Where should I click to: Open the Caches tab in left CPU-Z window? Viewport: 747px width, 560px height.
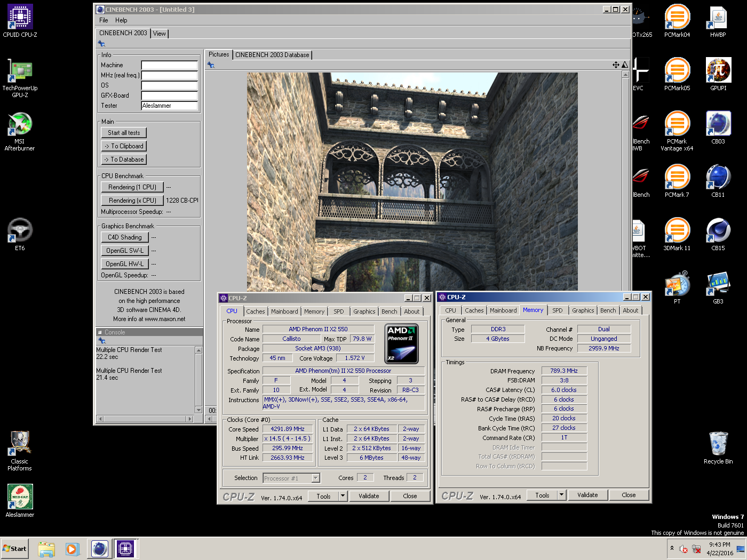[x=256, y=311]
